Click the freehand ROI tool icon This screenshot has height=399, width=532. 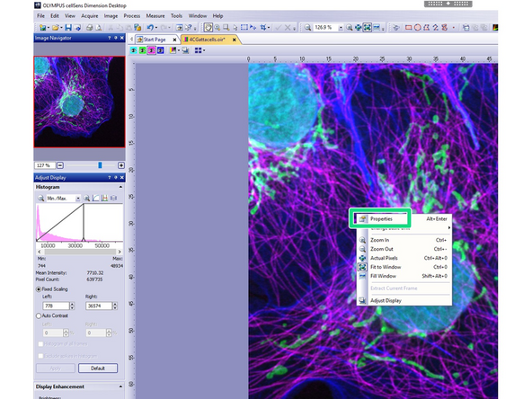pyautogui.click(x=444, y=28)
